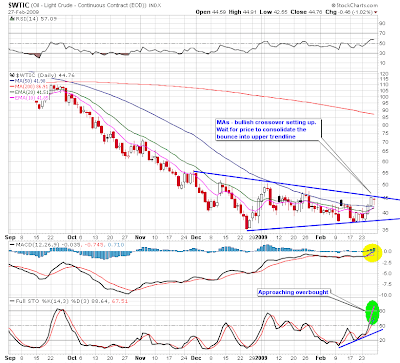The image size is (400, 363).
Task: Click the yellow highlight circle on MACD
Action: click(372, 252)
